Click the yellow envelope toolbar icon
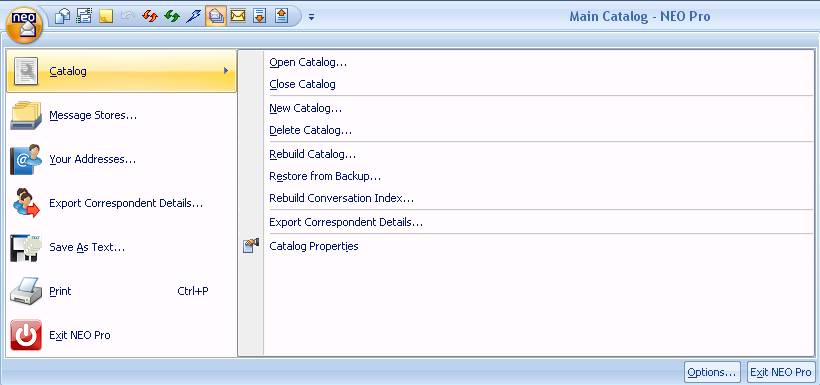This screenshot has height=385, width=820. 238,16
